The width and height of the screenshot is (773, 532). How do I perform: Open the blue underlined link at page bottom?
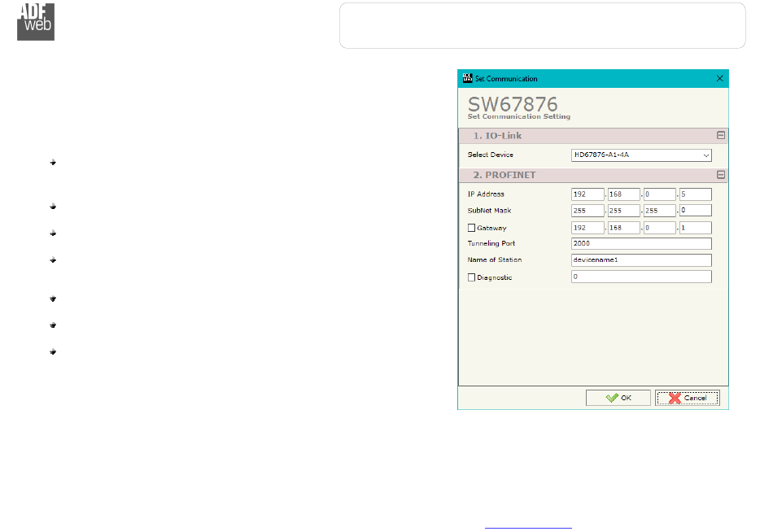[x=528, y=526]
